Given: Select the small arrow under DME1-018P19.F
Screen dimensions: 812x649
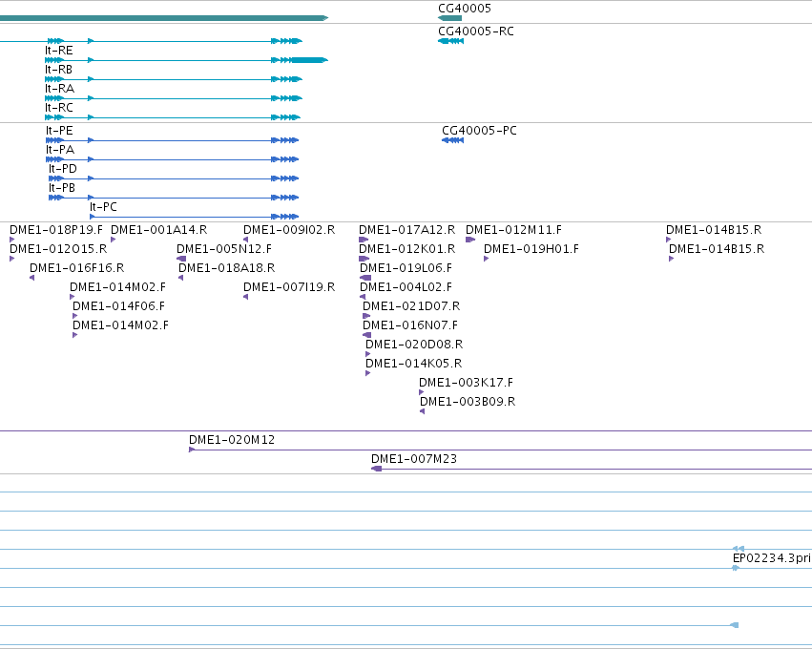Looking at the screenshot, I should coord(11,240).
